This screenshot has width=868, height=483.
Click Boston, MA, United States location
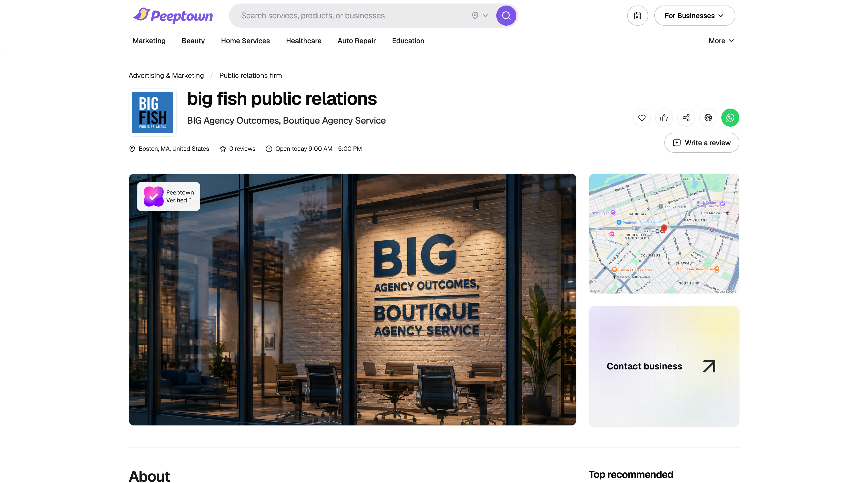click(x=174, y=149)
